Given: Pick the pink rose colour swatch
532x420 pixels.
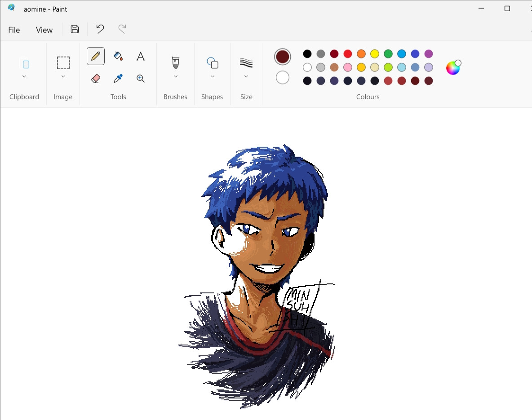Looking at the screenshot, I should coord(348,67).
